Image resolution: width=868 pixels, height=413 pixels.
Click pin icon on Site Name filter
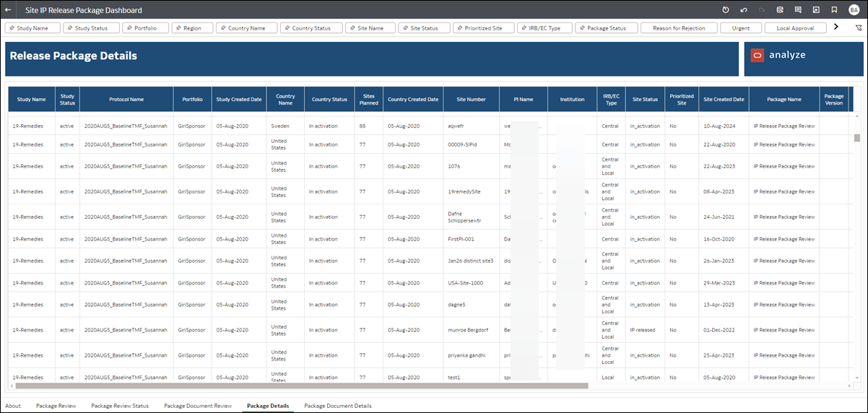352,28
